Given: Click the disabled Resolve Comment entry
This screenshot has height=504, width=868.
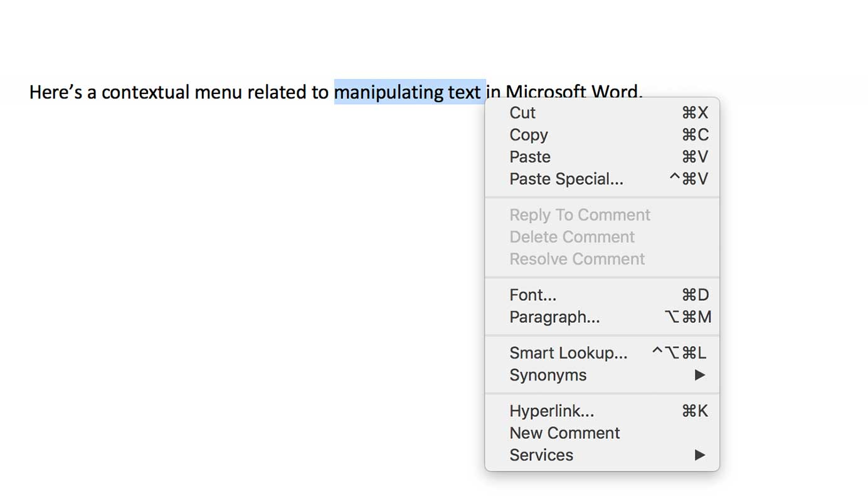Looking at the screenshot, I should 577,259.
